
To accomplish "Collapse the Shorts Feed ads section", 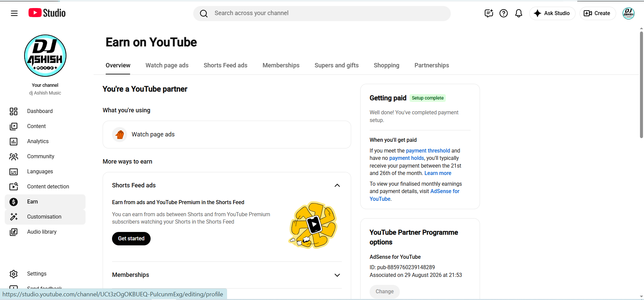I will point(337,185).
